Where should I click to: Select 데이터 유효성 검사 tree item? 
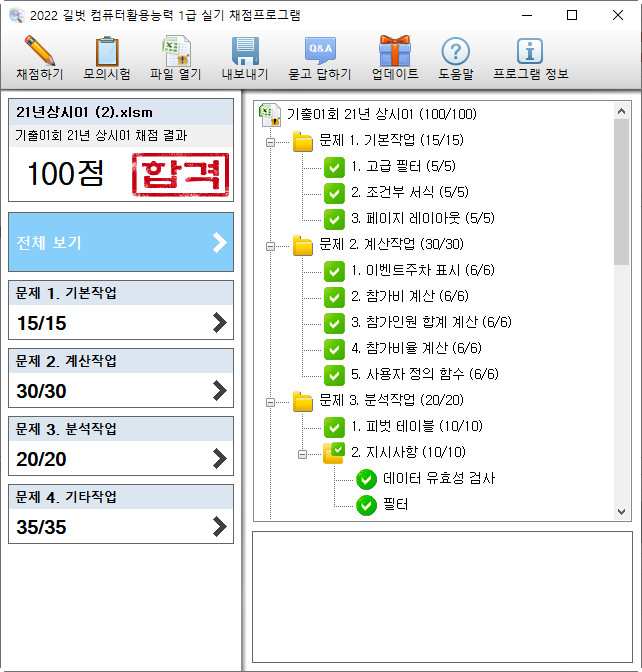(438, 479)
